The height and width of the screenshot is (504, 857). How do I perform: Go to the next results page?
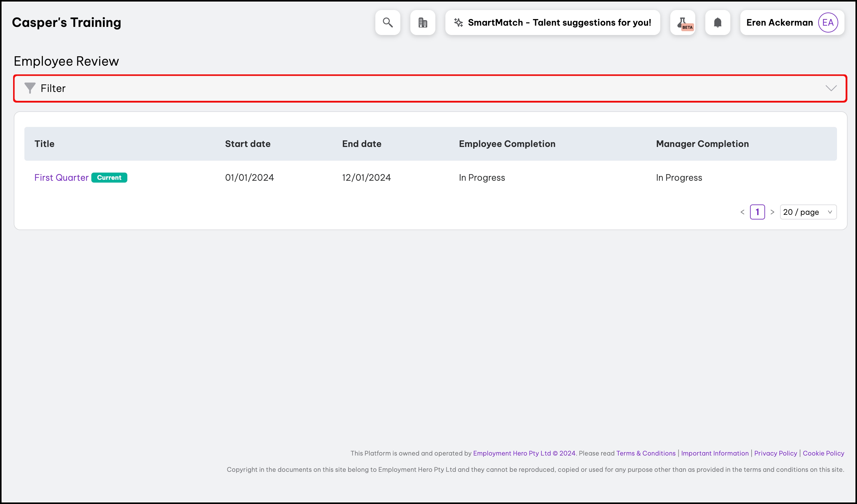point(772,212)
